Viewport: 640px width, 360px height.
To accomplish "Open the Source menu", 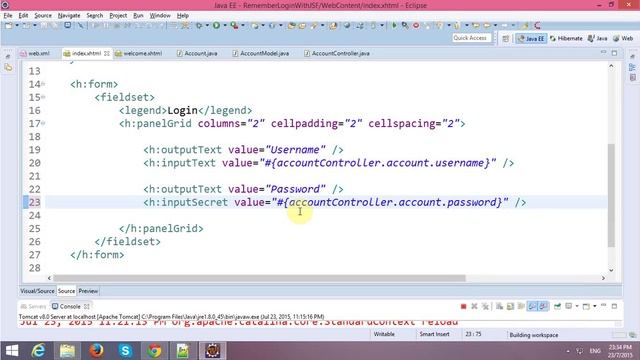I will click(43, 16).
